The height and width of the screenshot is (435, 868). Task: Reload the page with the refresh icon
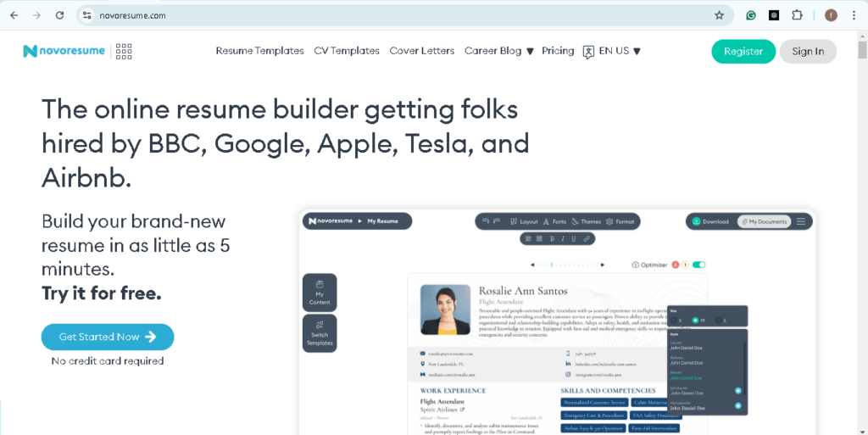[60, 15]
